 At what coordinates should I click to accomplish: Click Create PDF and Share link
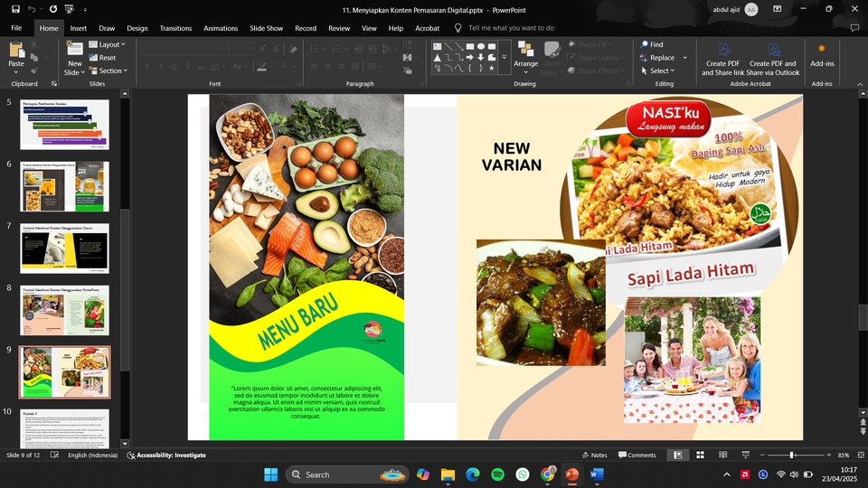[723, 60]
